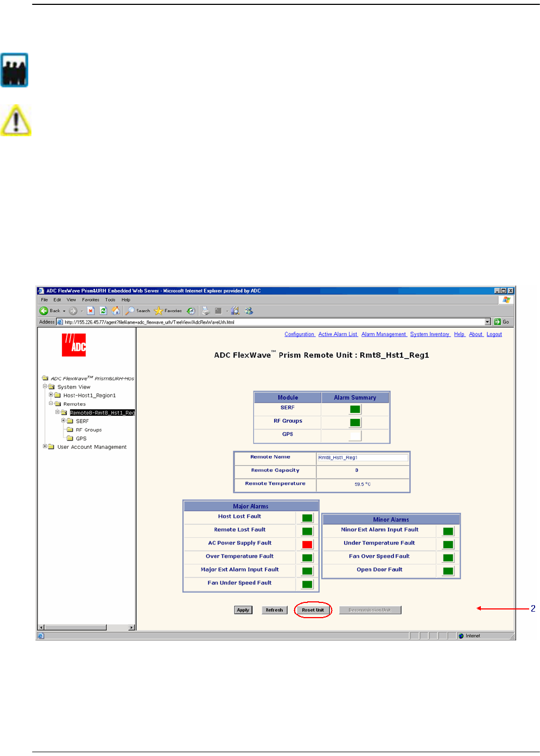Select Host-Host1_Region1 in the tree
This screenshot has height=756, width=540.
[x=90, y=396]
